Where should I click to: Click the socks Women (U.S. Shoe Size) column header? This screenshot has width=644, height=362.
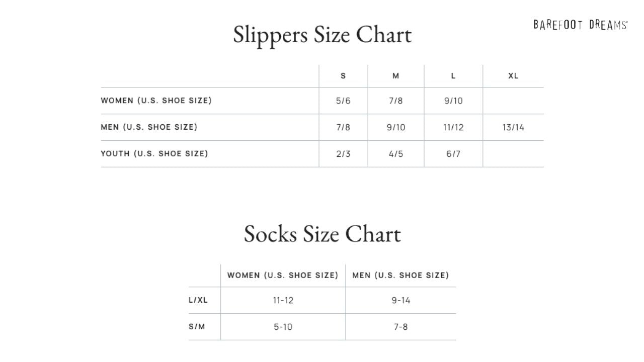point(283,276)
